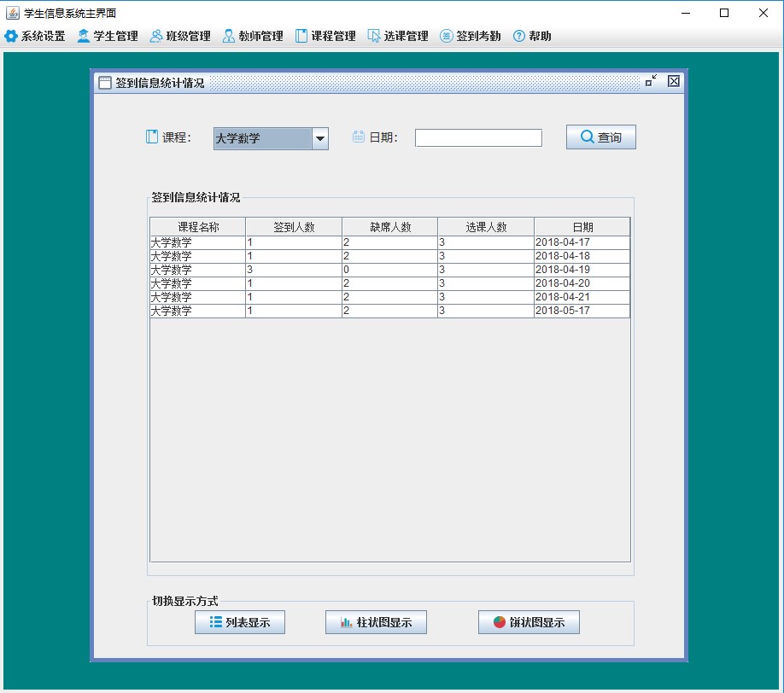This screenshot has width=784, height=693.
Task: Open the 教师管理 menu
Action: click(x=253, y=36)
